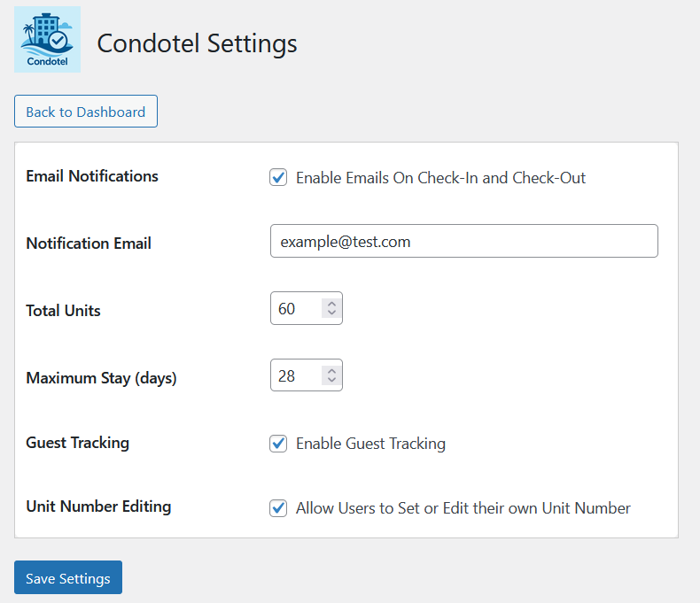Viewport: 700px width, 603px height.
Task: Disable the Unit Number Editing checkbox
Action: pos(278,508)
